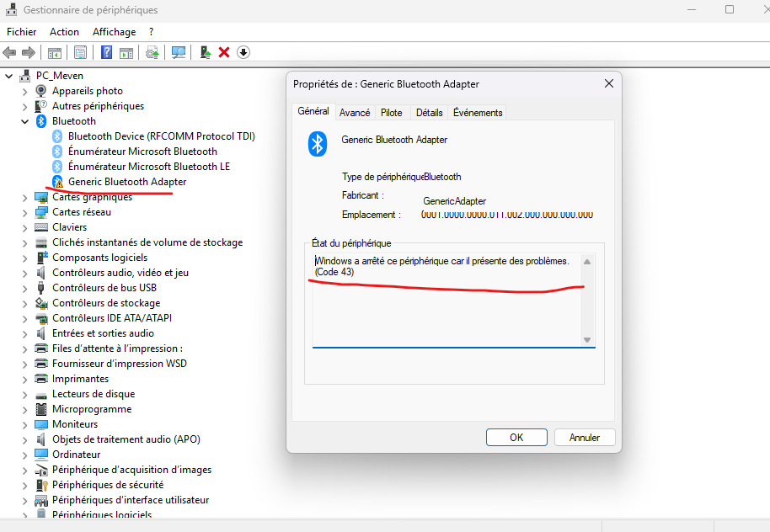Expand Claviers category
770x532 pixels.
(25, 228)
